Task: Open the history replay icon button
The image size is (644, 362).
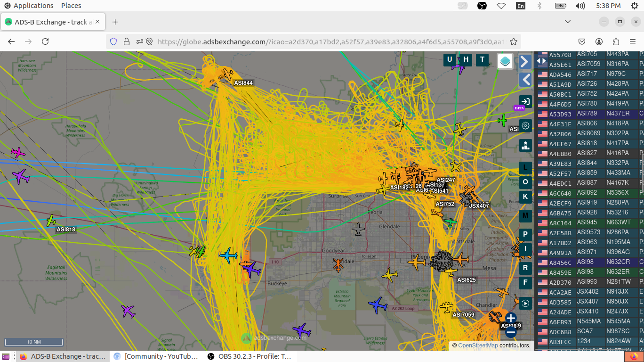Action: point(525,303)
